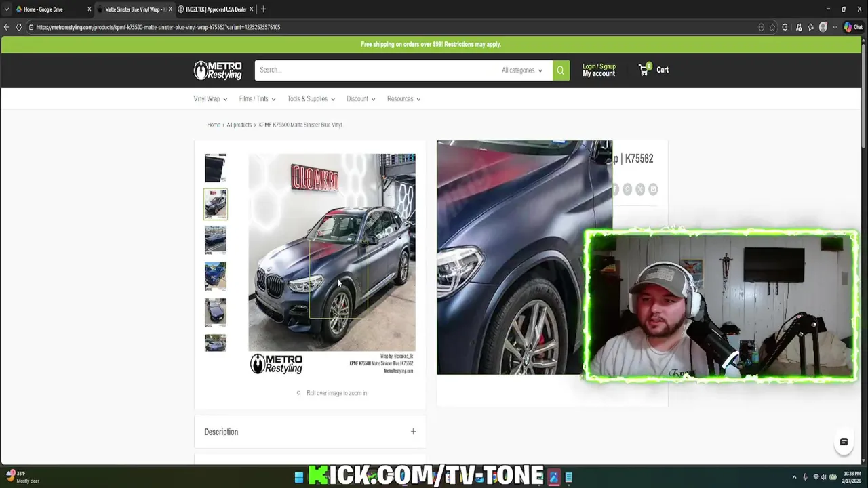This screenshot has height=488, width=868.
Task: Open browser settings and more menu
Action: pyautogui.click(x=835, y=27)
